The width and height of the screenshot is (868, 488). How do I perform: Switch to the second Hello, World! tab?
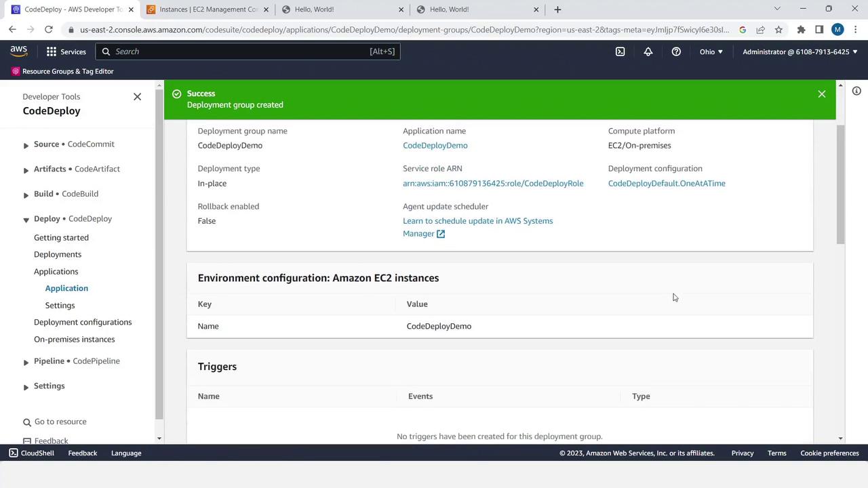point(478,9)
